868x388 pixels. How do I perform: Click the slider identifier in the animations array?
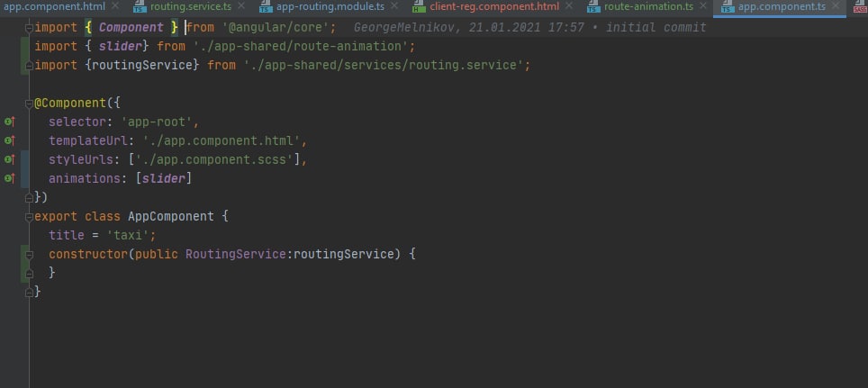point(163,178)
